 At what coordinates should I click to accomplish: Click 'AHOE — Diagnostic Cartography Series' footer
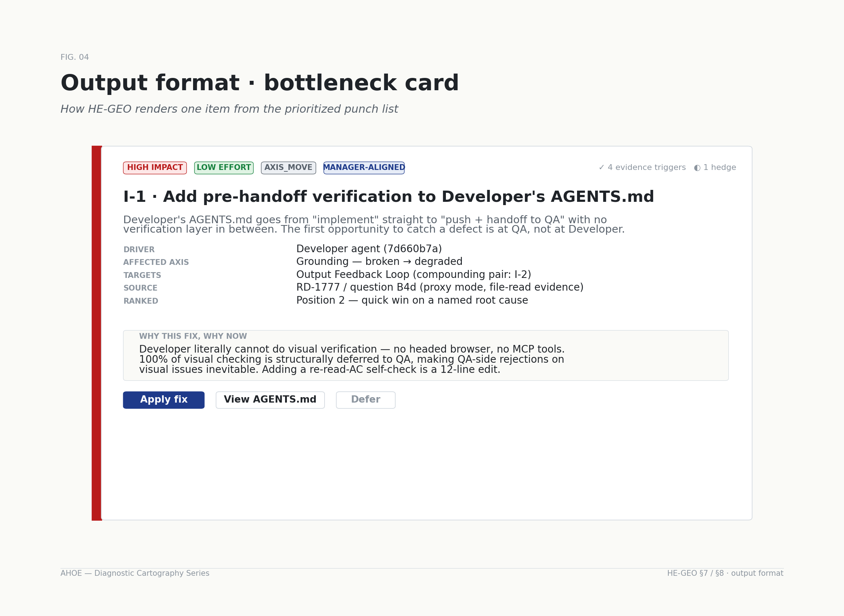pyautogui.click(x=135, y=574)
